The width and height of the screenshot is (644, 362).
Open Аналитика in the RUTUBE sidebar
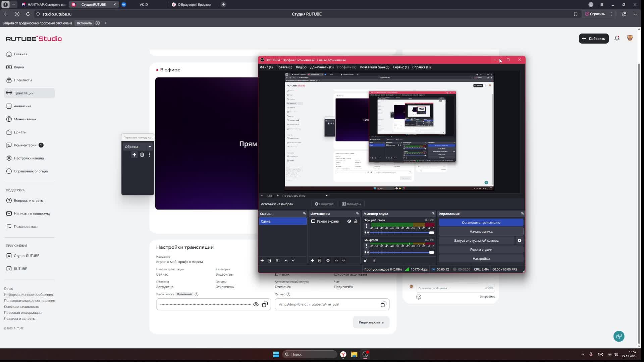click(x=22, y=106)
